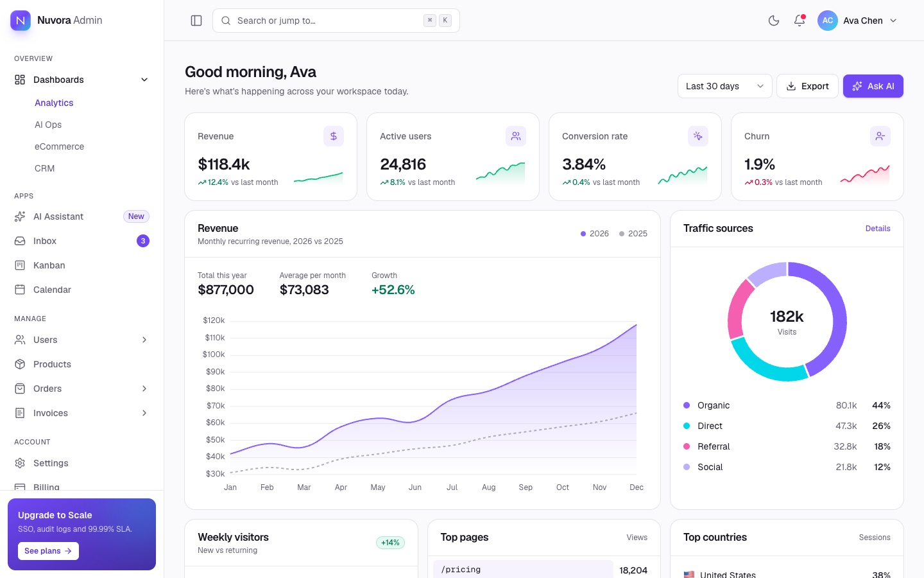Click the +14% weekly visitors badge
924x578 pixels.
click(390, 543)
